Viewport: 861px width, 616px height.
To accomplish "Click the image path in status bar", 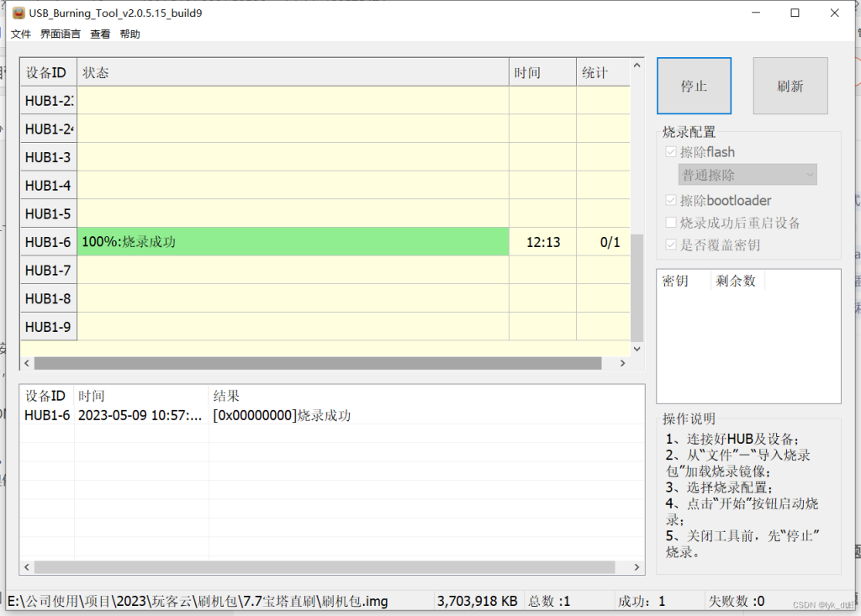I will 198,601.
